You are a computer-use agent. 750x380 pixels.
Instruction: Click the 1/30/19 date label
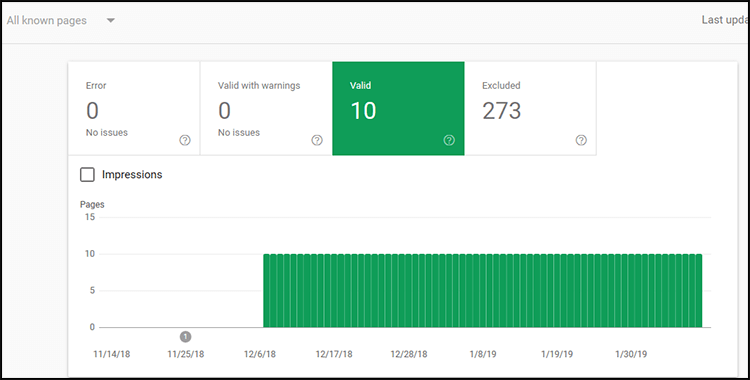[631, 354]
